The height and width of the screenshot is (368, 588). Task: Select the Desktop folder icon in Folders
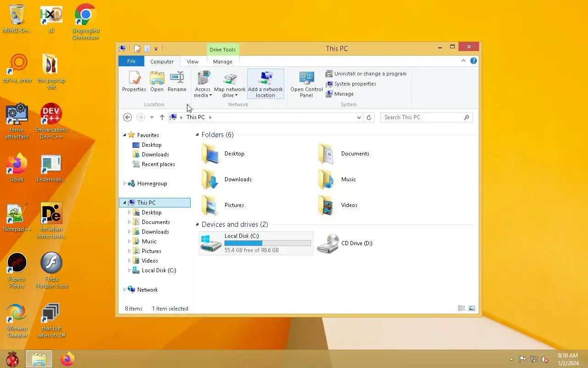tap(211, 154)
